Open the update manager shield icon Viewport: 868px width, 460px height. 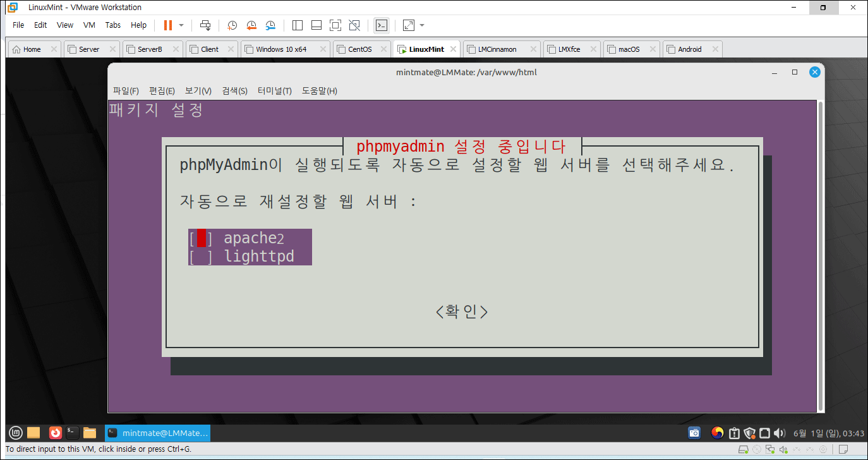(750, 433)
